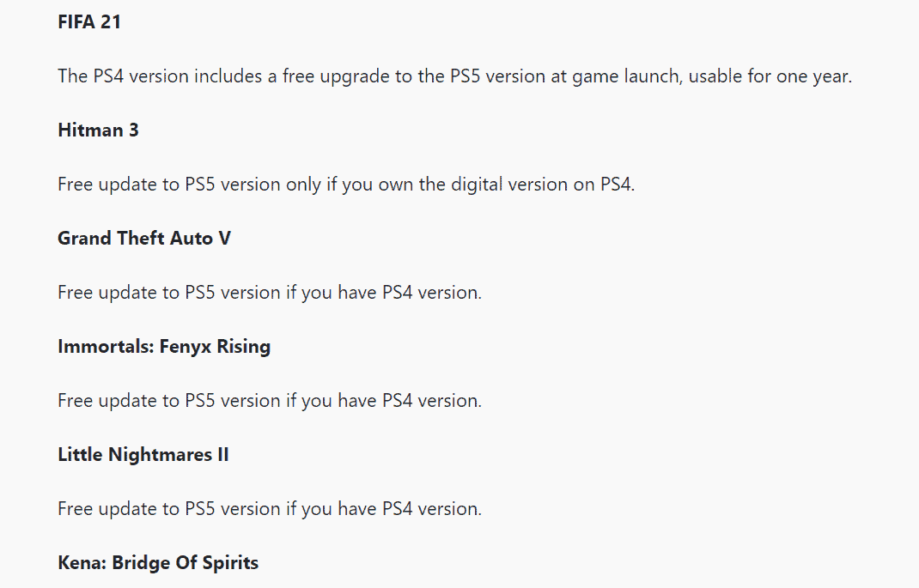Image resolution: width=919 pixels, height=588 pixels.
Task: Click the word "Nightmares" in the heading
Action: pos(157,455)
